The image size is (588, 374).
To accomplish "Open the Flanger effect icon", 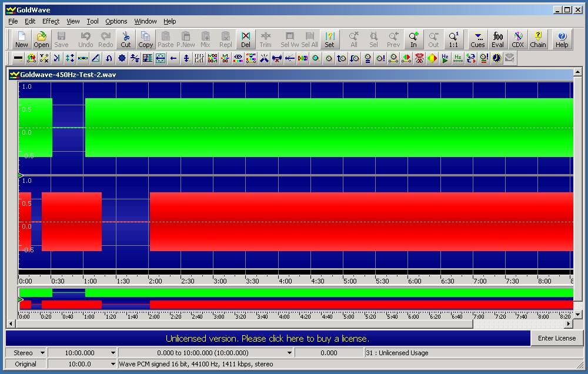I will pos(83,58).
